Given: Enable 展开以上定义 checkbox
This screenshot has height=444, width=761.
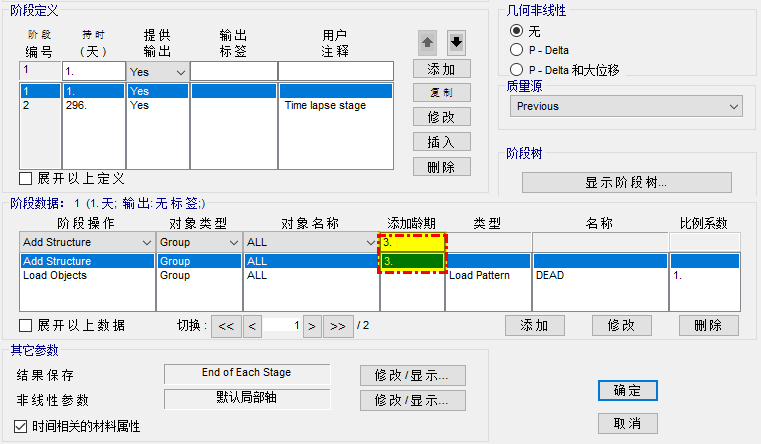Looking at the screenshot, I should coord(27,179).
